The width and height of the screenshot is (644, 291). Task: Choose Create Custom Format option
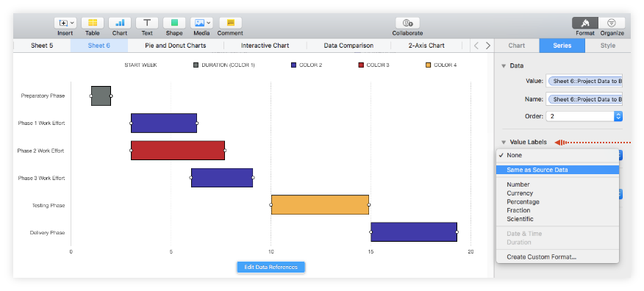557,257
